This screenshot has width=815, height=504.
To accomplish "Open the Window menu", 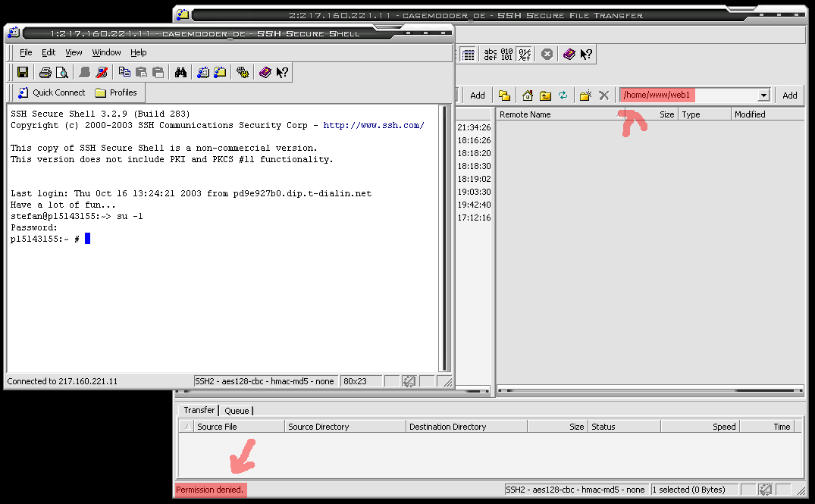I will pos(106,52).
